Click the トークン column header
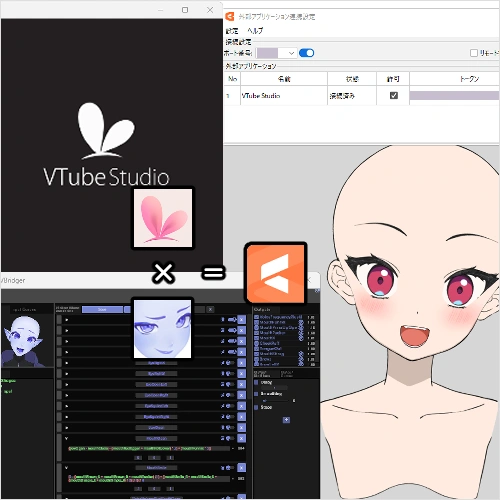Screen dimensions: 500x500 coord(455,79)
